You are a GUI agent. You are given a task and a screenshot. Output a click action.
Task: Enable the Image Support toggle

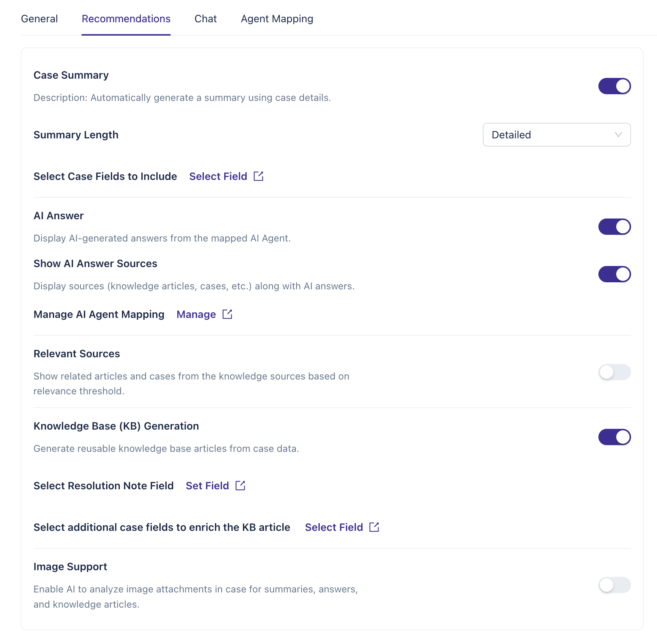coord(614,585)
